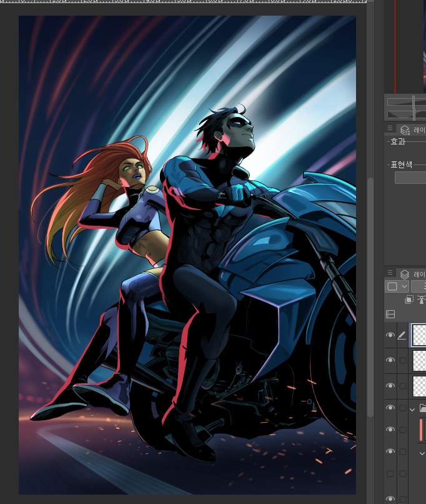426x504 pixels.
Task: Click the pencil icon on the top layer
Action: [402, 336]
